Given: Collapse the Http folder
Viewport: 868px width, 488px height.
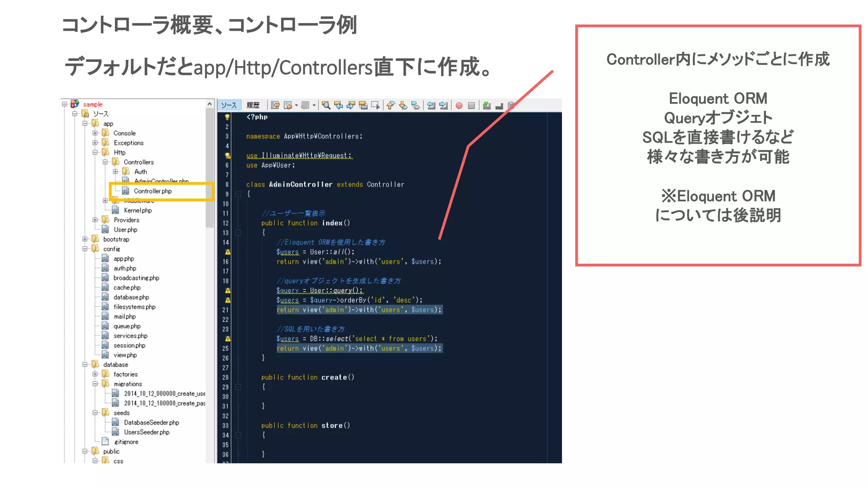Looking at the screenshot, I should point(95,152).
